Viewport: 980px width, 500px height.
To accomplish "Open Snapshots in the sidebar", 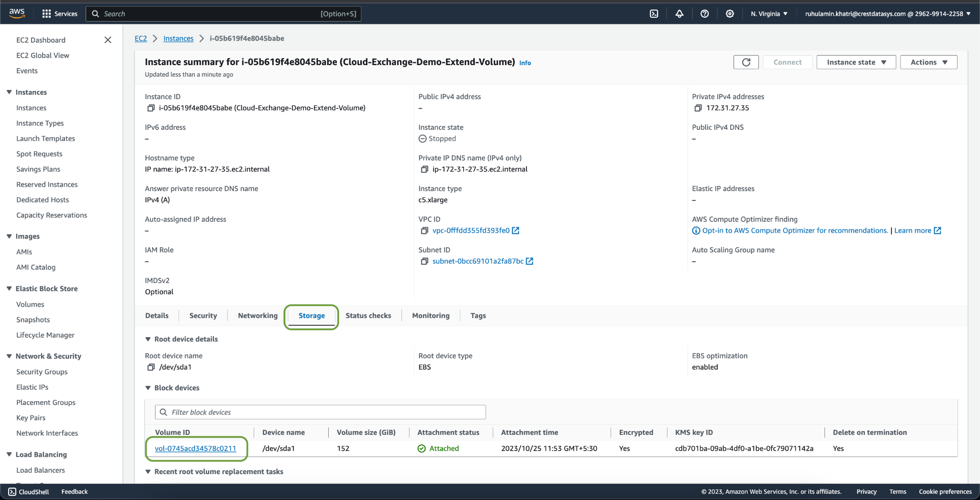I will click(x=33, y=320).
